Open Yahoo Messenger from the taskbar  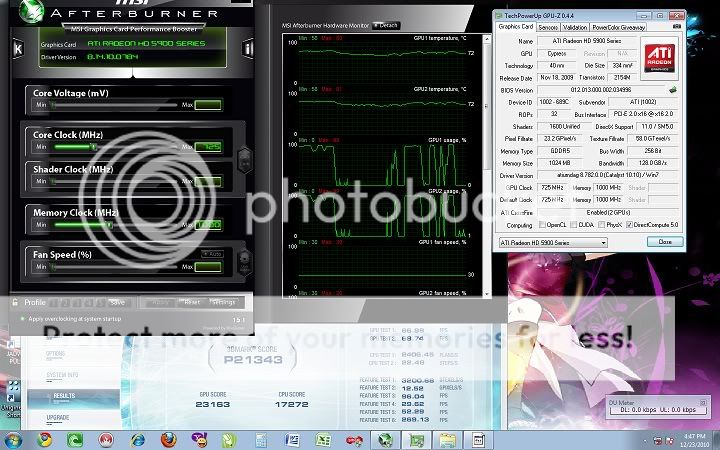point(199,440)
